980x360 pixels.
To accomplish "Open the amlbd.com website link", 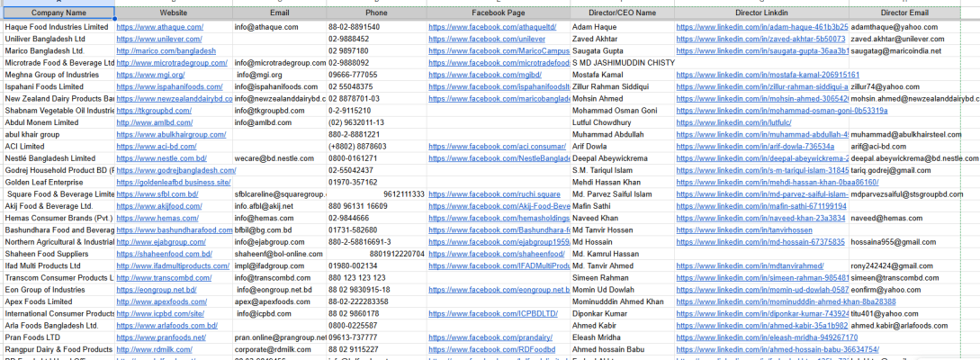I will coord(153,122).
